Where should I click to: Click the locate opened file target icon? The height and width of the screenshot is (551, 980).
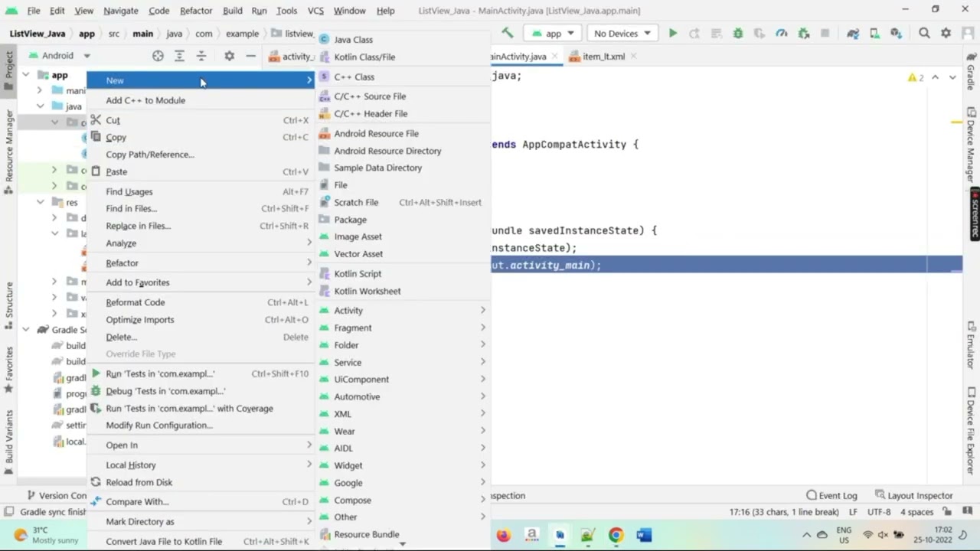(158, 56)
